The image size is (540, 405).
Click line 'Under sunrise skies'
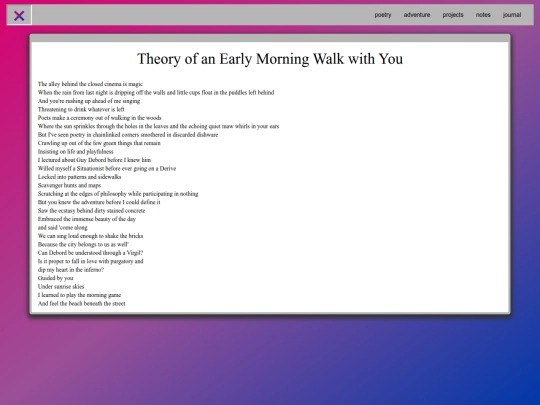point(61,287)
